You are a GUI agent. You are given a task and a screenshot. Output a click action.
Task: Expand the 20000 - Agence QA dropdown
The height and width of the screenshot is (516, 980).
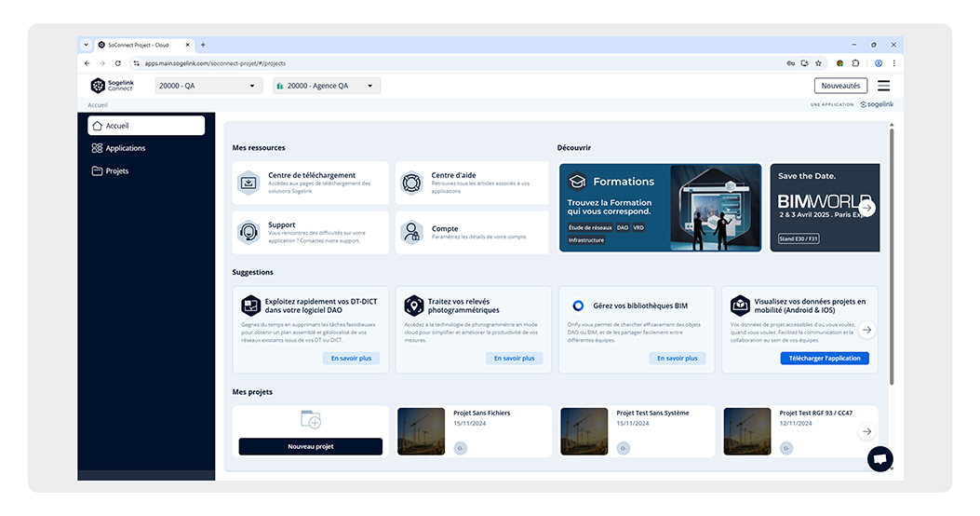(327, 86)
